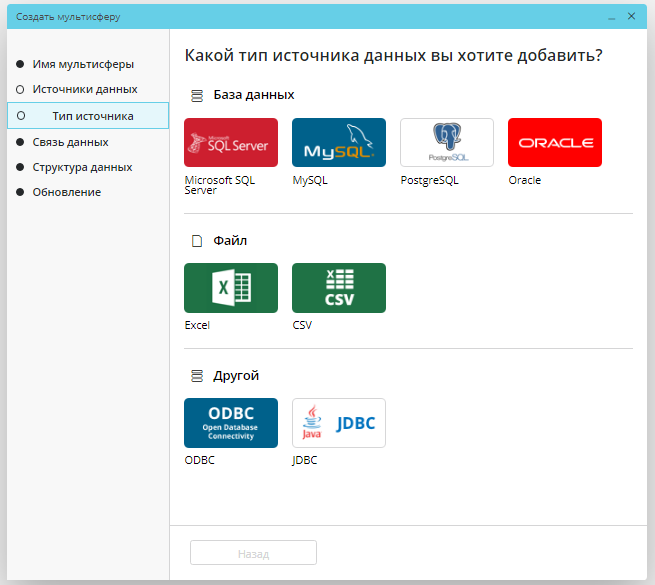Screen dimensions: 655x585
Task: Open Структура данных wizard step
Action: pyautogui.click(x=82, y=167)
